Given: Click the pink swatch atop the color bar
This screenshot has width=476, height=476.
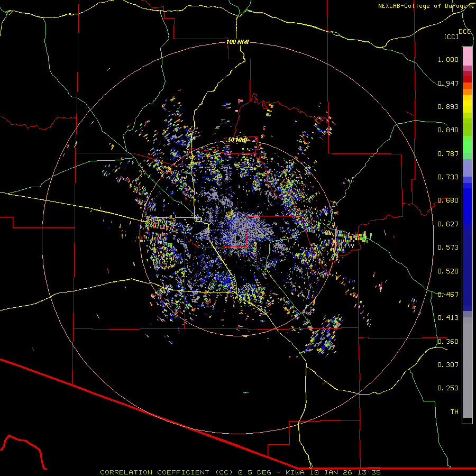Looking at the screenshot, I should click(x=467, y=57).
